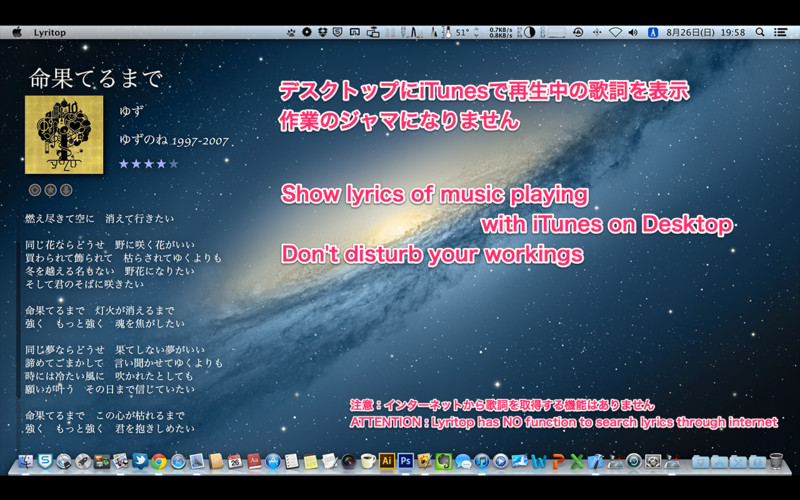Open the Twitter app in the Dock

pos(140,461)
